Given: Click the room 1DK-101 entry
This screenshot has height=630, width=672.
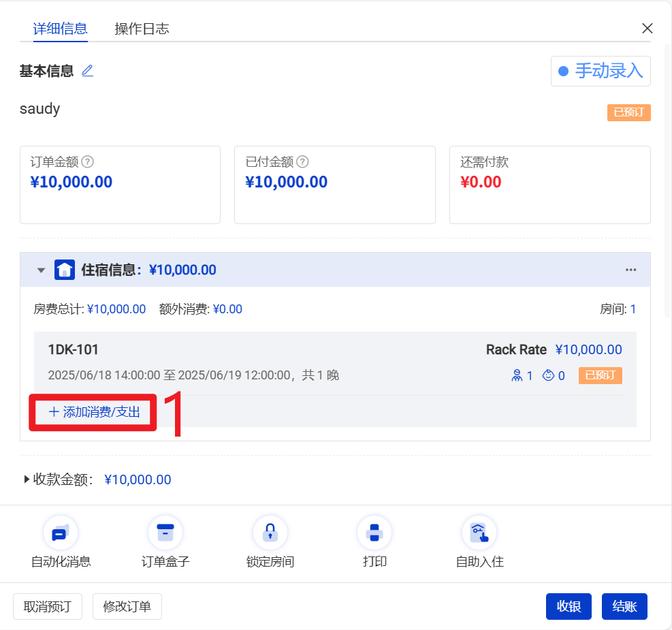Looking at the screenshot, I should (x=74, y=350).
